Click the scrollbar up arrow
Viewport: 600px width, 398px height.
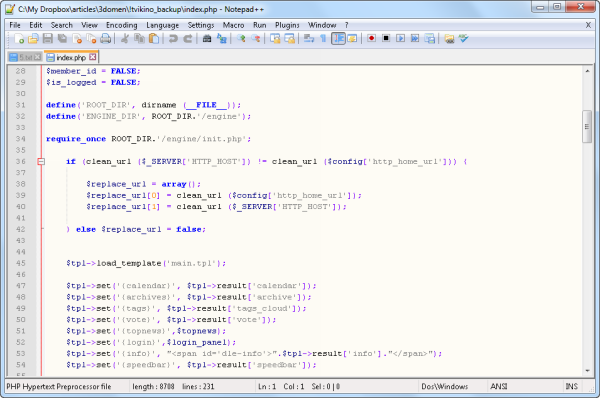point(587,71)
